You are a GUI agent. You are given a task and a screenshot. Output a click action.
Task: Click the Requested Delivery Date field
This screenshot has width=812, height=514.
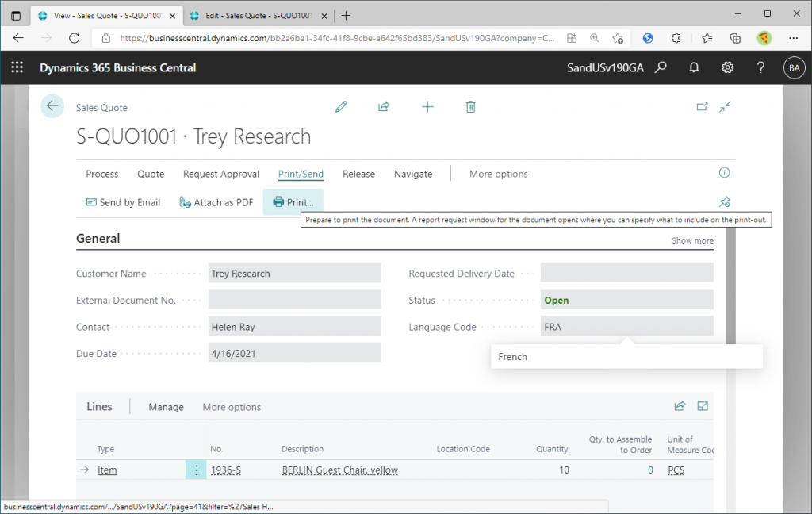click(627, 273)
